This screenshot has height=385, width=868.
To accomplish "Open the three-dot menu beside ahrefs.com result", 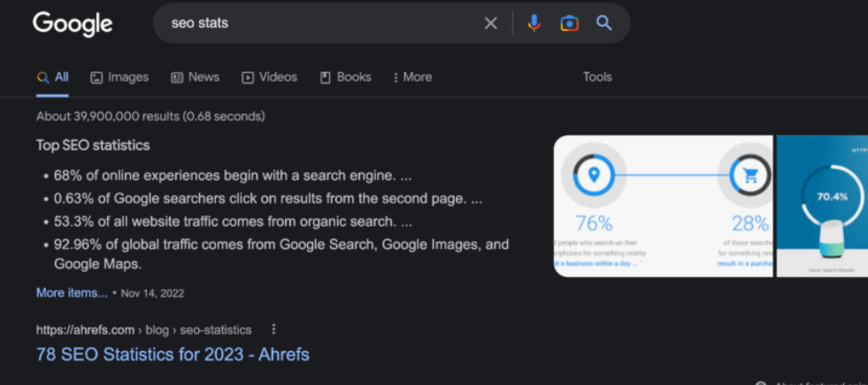I will tap(273, 329).
